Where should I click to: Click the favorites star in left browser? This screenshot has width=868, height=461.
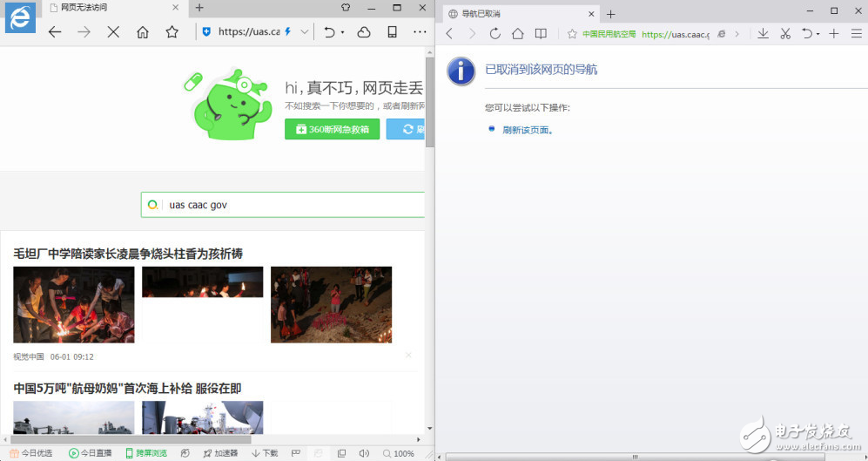coord(172,32)
